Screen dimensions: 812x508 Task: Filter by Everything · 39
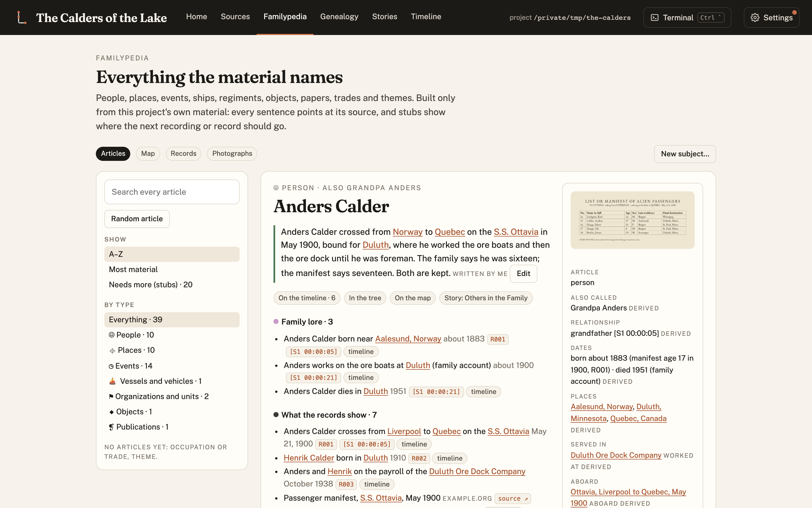(x=172, y=319)
